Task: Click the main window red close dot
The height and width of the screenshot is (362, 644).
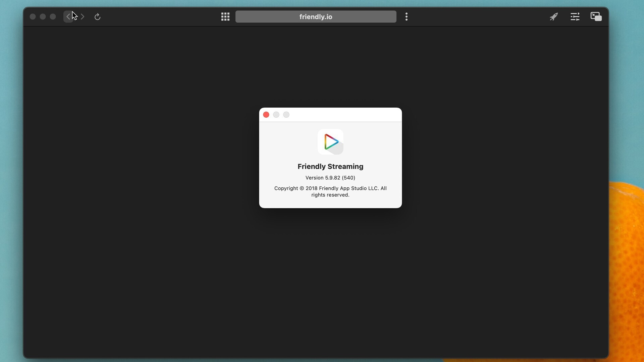Action: [x=33, y=17]
